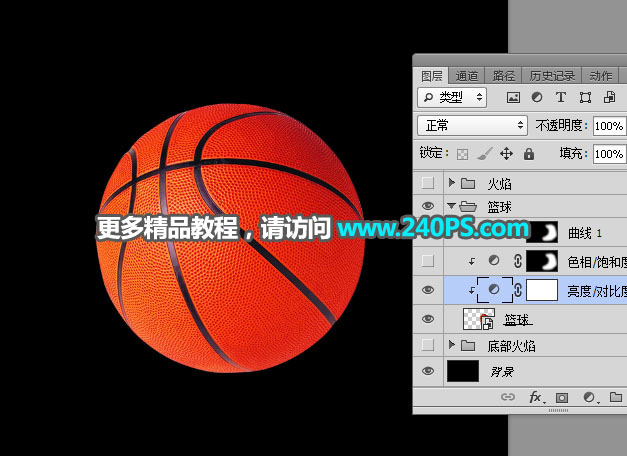This screenshot has height=456, width=627.
Task: Create a new group folder icon
Action: [615, 397]
